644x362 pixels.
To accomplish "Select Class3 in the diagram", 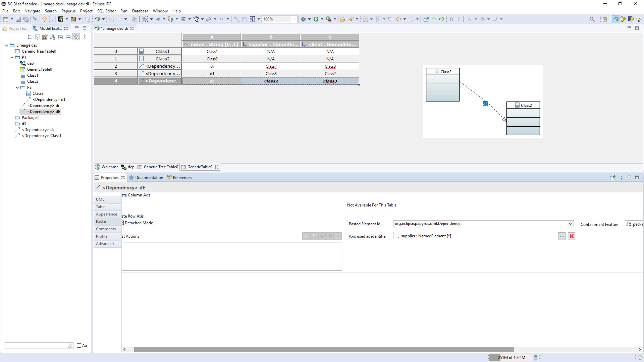I will tap(442, 85).
